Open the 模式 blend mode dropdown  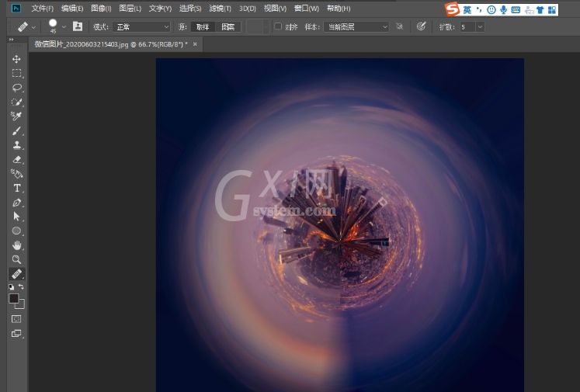point(141,26)
